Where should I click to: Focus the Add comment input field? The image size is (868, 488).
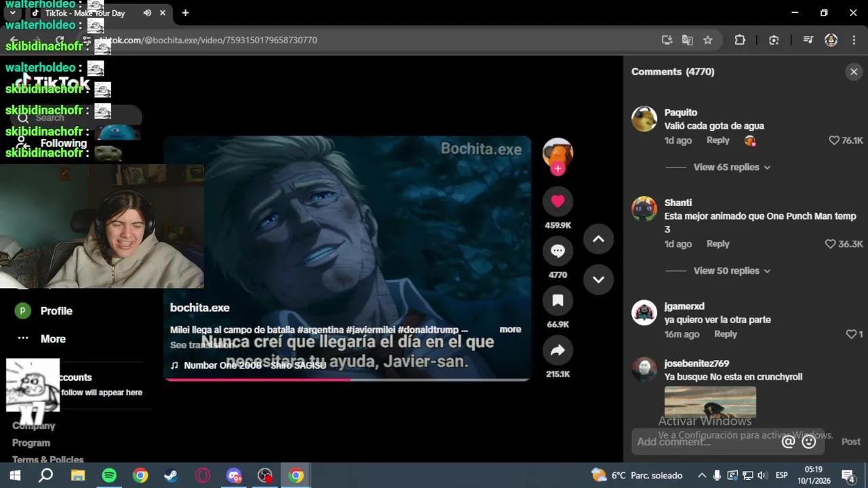[x=705, y=442]
